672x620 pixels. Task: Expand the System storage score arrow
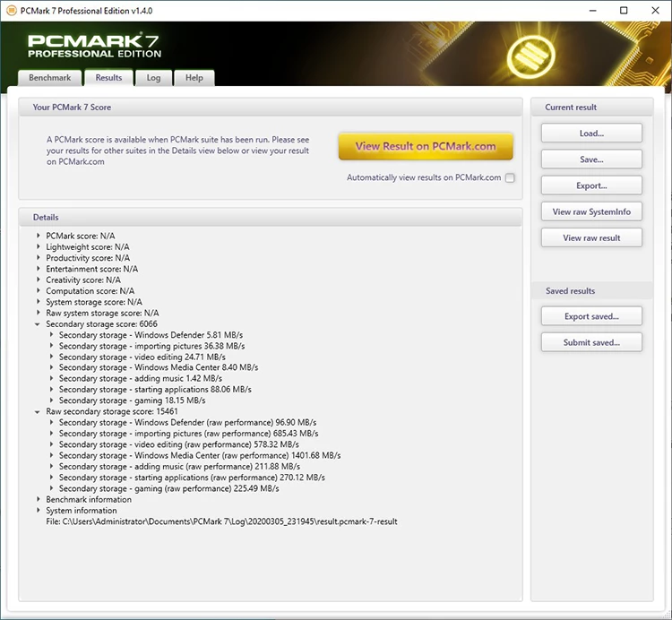[39, 302]
